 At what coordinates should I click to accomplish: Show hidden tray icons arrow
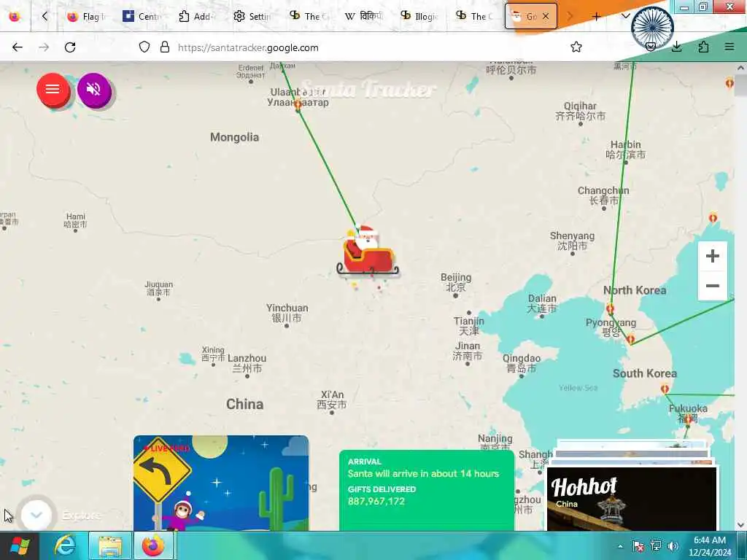(x=620, y=546)
